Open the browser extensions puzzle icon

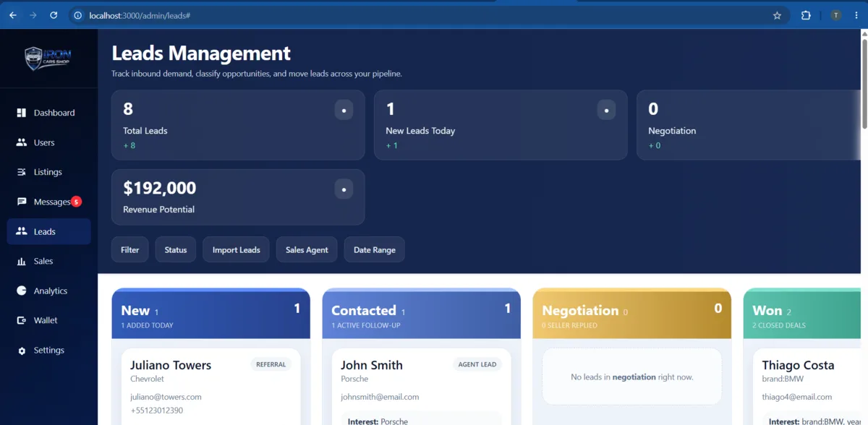[x=806, y=15]
